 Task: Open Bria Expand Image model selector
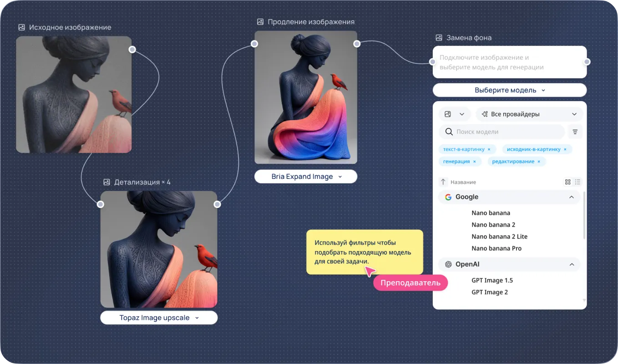pos(306,177)
